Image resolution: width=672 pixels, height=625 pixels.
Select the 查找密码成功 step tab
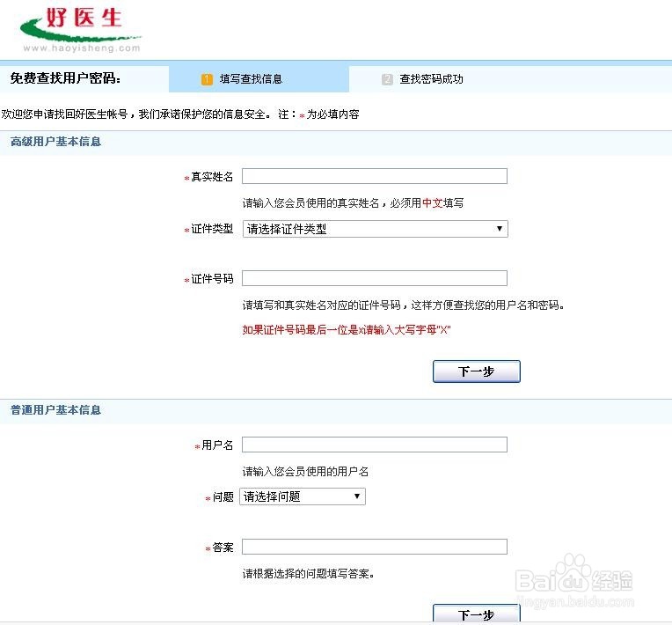click(x=431, y=79)
